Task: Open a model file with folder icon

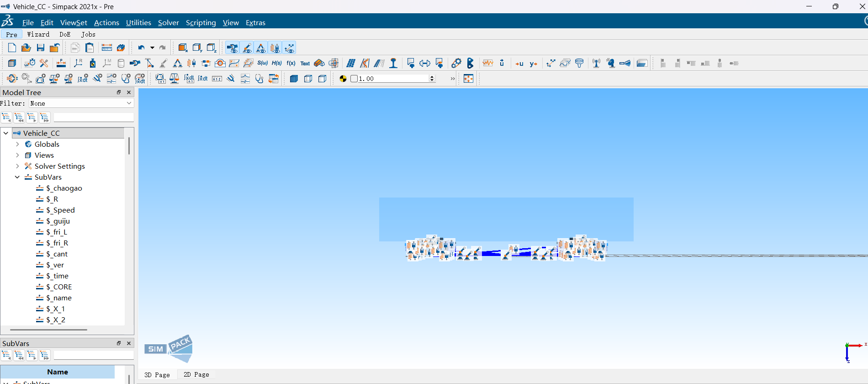Action: tap(26, 48)
